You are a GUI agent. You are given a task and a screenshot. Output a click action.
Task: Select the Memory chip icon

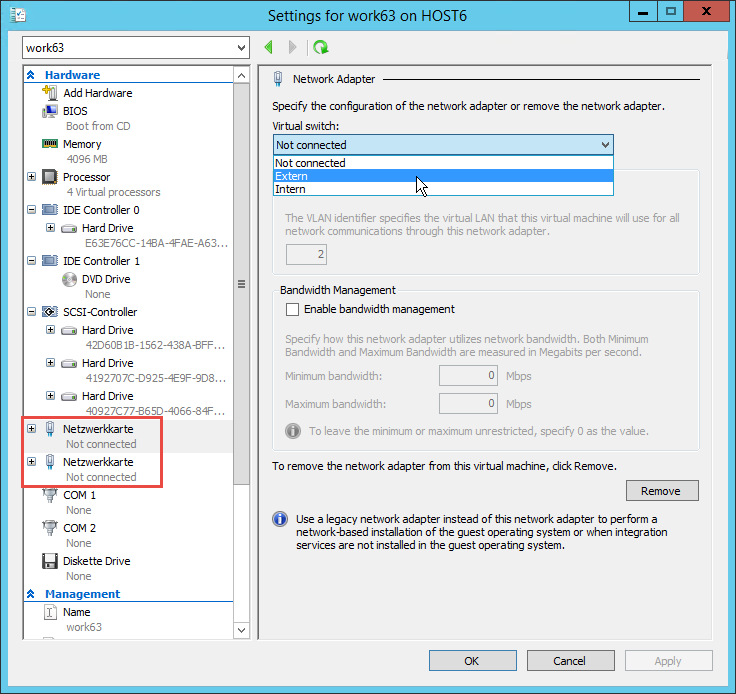click(50, 144)
